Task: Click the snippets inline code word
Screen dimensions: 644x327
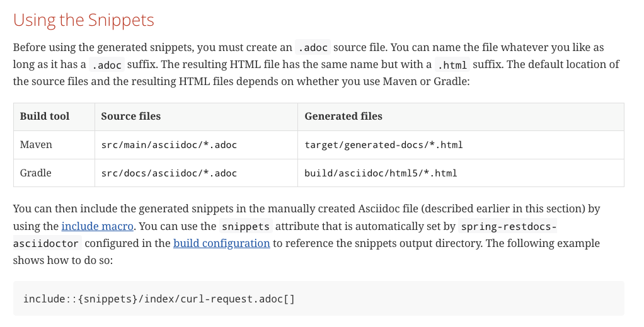Action: (246, 226)
